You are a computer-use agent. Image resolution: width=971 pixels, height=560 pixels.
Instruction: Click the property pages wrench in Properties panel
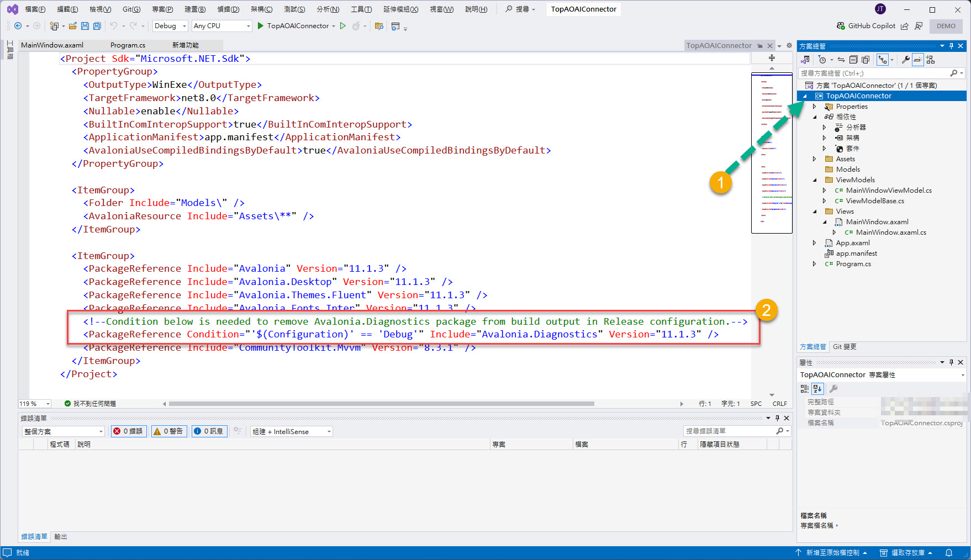[833, 389]
